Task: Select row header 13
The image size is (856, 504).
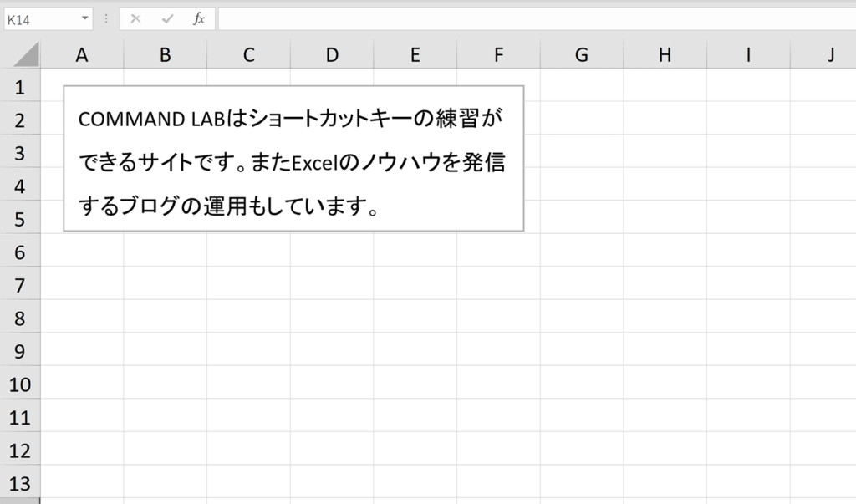Action: point(22,483)
